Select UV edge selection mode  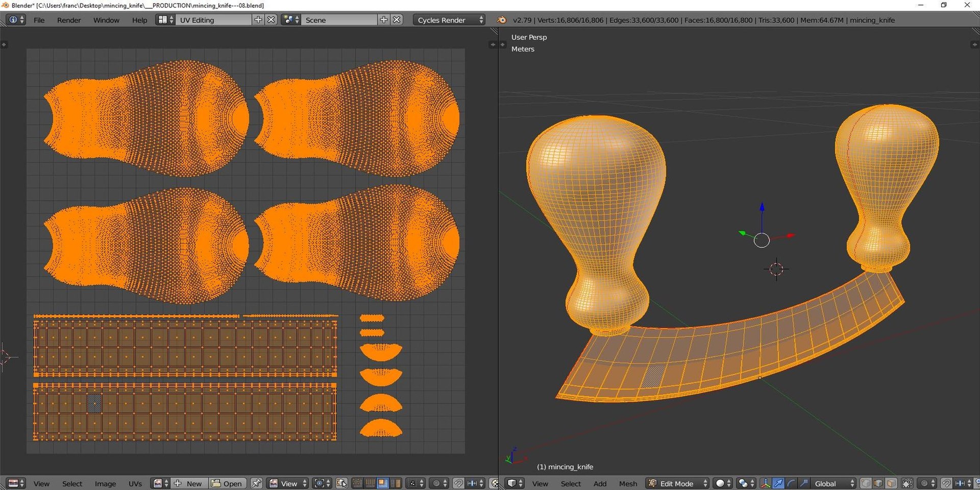(370, 483)
